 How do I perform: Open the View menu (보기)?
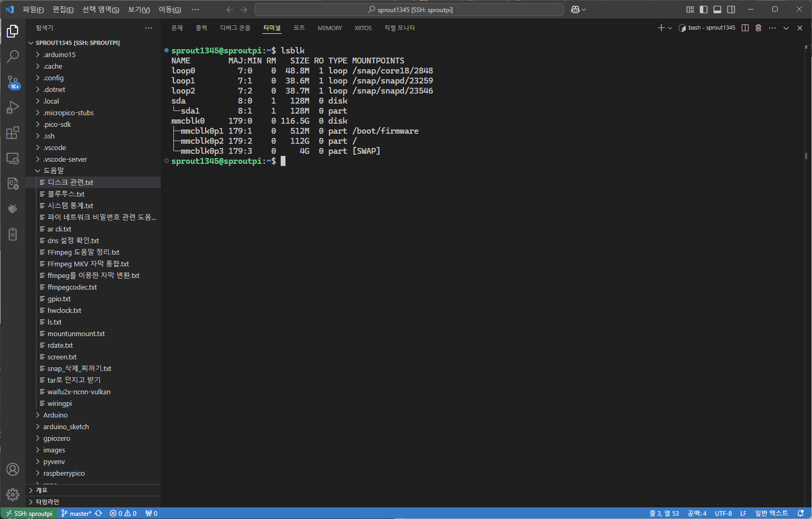pos(139,10)
